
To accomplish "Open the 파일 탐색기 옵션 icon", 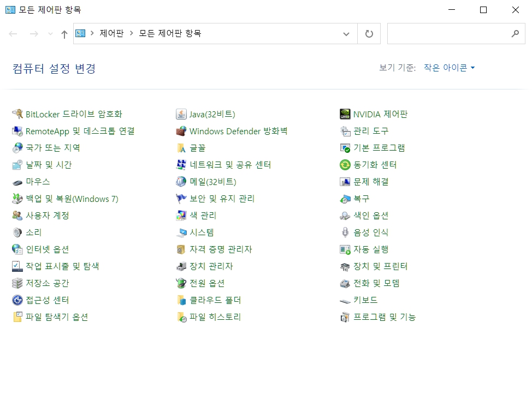I will pos(17,317).
